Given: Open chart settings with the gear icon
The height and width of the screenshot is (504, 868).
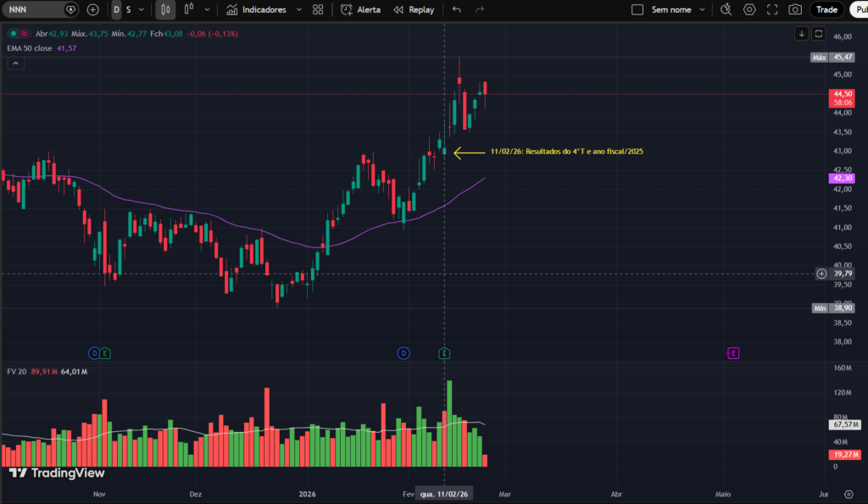Looking at the screenshot, I should (748, 9).
